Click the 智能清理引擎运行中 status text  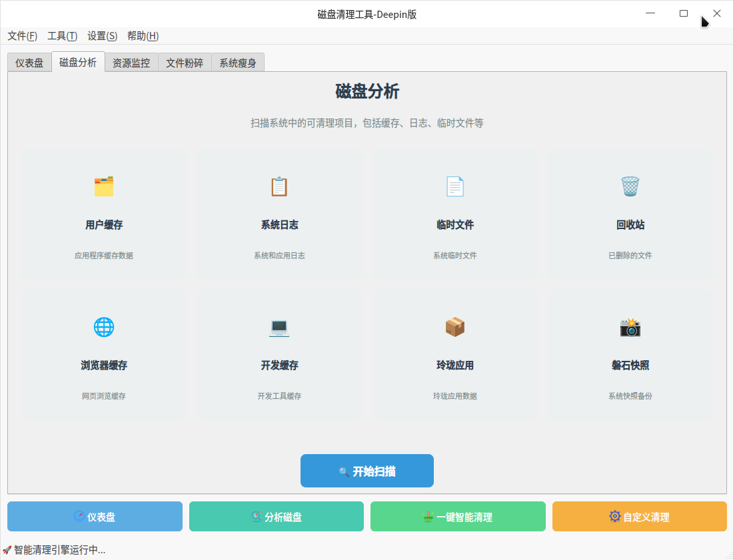click(60, 550)
